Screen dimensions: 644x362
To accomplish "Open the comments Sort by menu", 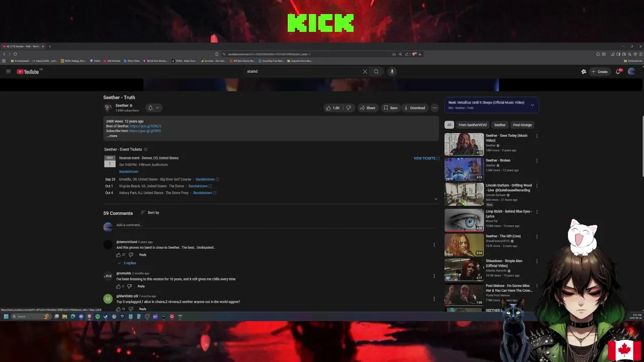I will coord(150,213).
